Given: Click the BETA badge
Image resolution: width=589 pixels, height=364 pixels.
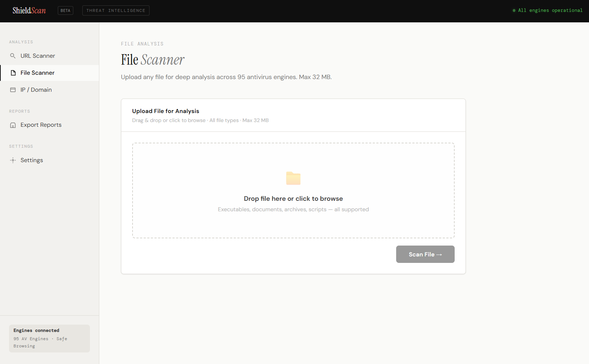Looking at the screenshot, I should click(65, 10).
